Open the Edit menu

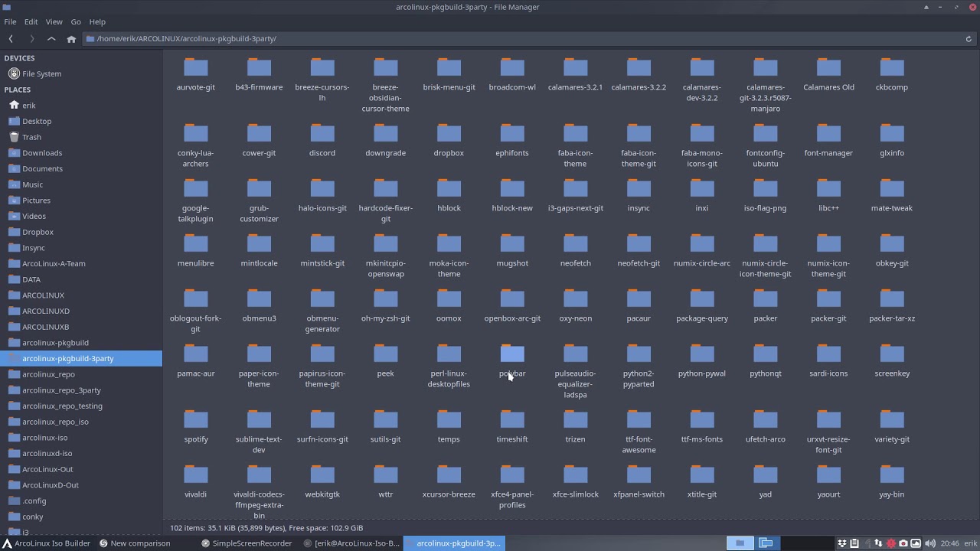coord(31,21)
